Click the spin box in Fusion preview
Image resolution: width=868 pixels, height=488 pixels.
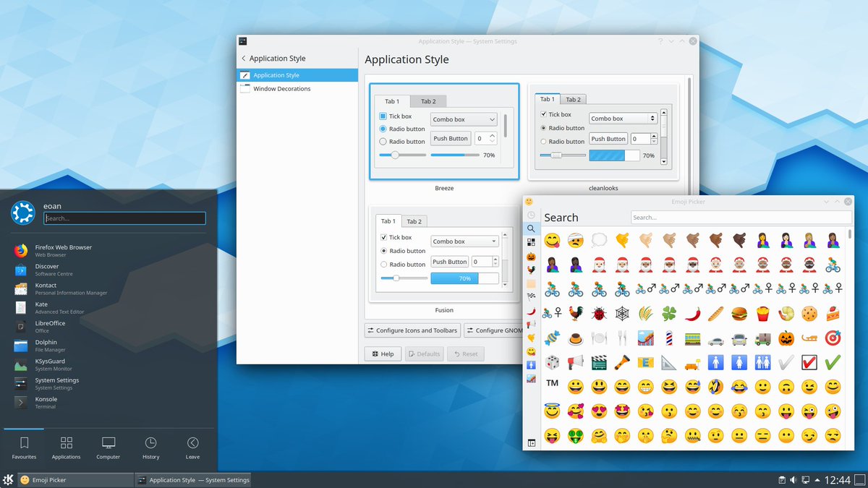[x=485, y=262]
